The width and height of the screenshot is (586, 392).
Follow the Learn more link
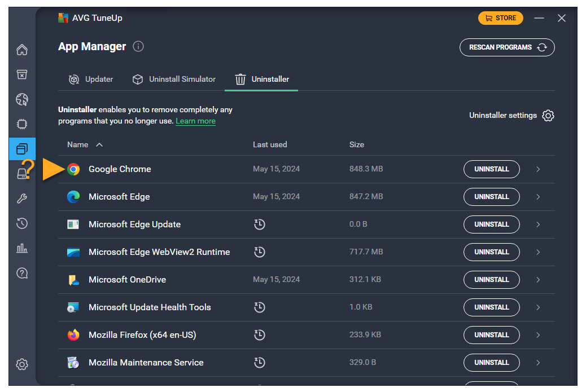point(195,121)
